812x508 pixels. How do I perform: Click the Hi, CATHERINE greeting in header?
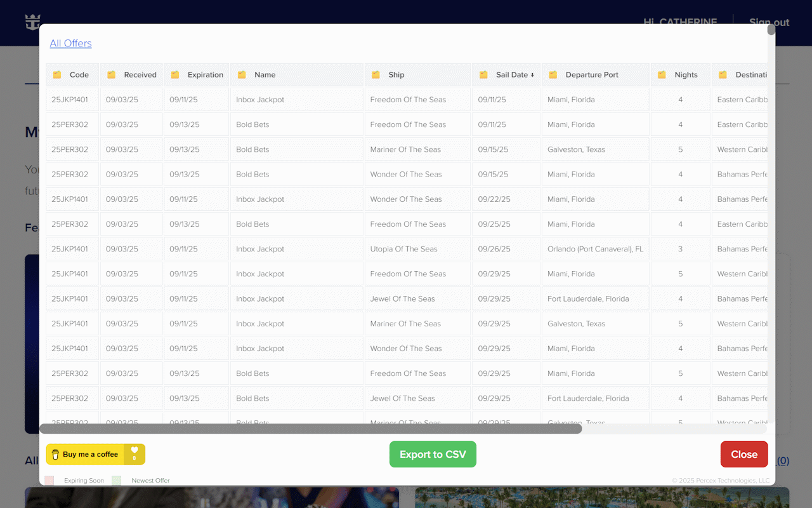point(680,22)
